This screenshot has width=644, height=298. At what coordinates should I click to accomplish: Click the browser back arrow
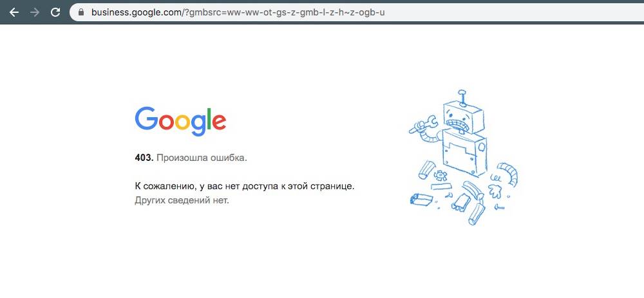click(x=14, y=12)
